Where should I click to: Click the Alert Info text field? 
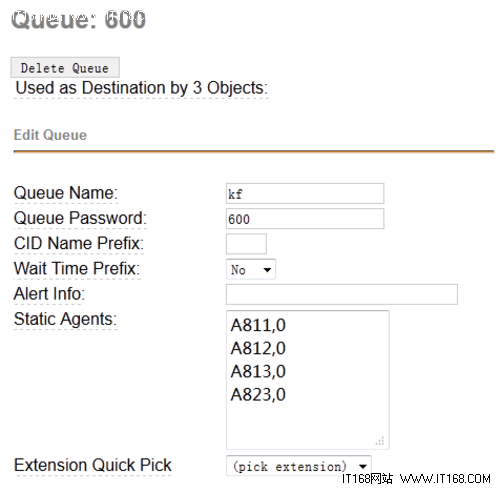[x=342, y=294]
